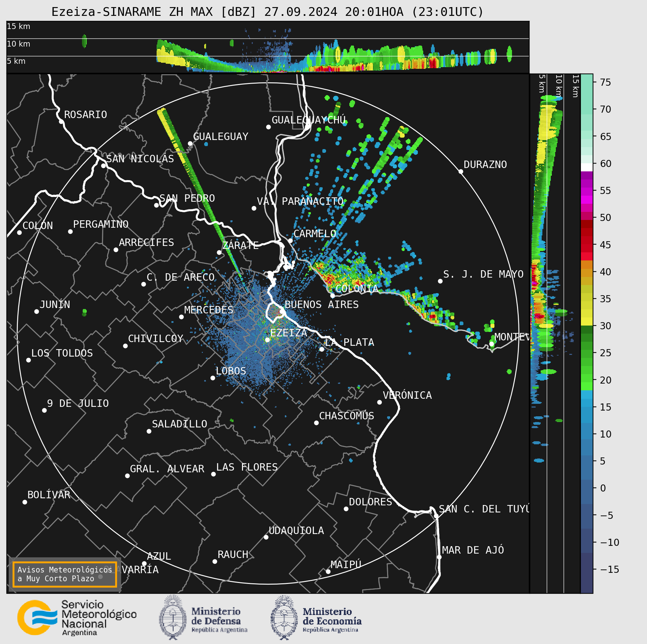Click the Servicio Meteorológico Nacional logo
The height and width of the screenshot is (644, 647).
point(77,618)
